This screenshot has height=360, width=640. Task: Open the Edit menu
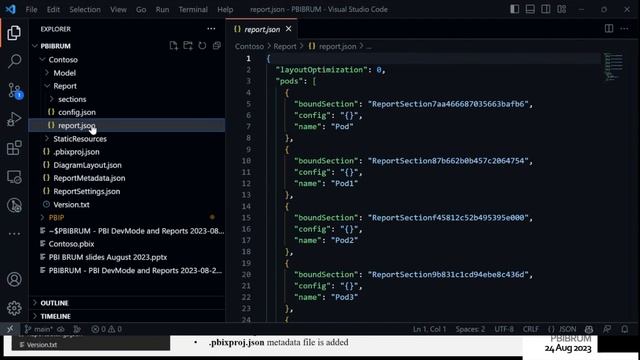pyautogui.click(x=53, y=9)
